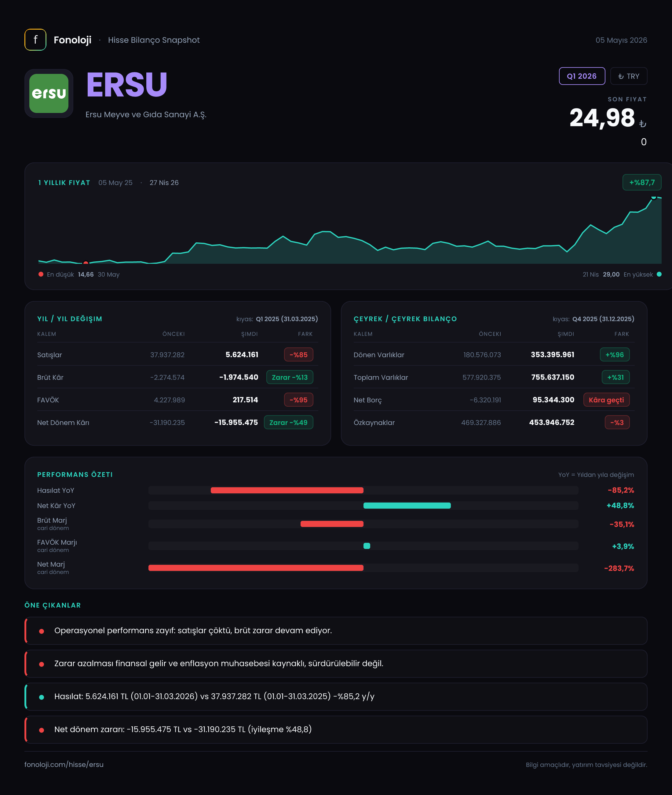The image size is (672, 795).
Task: Click the Kâra geçti badge for Net Borç
Action: point(606,400)
